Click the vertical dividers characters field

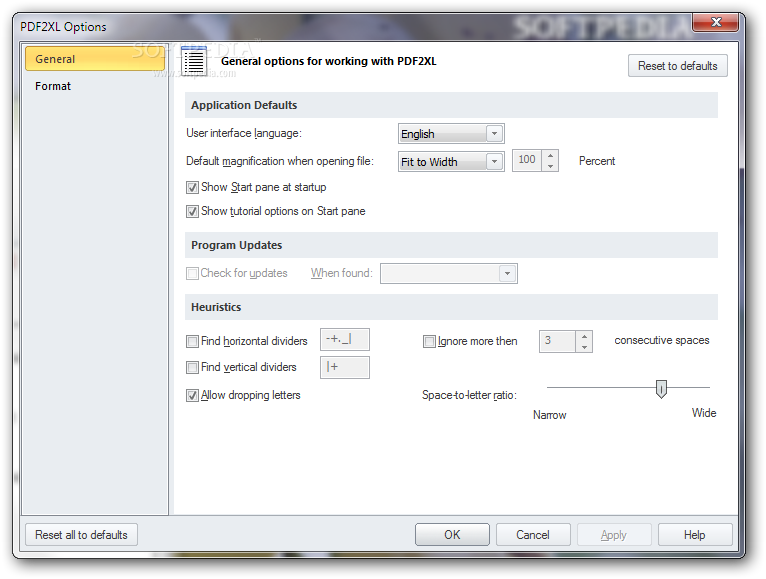point(345,367)
